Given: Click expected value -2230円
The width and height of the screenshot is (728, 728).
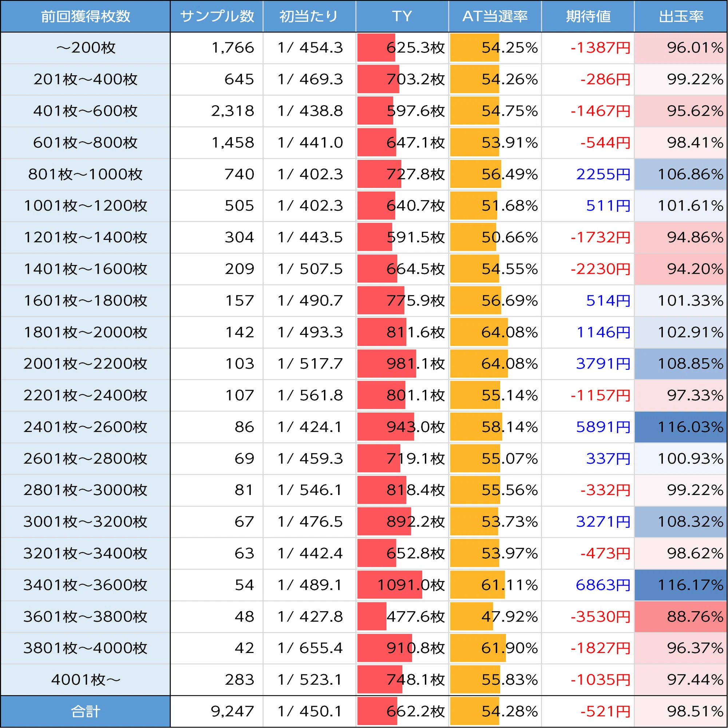Looking at the screenshot, I should click(x=601, y=269).
